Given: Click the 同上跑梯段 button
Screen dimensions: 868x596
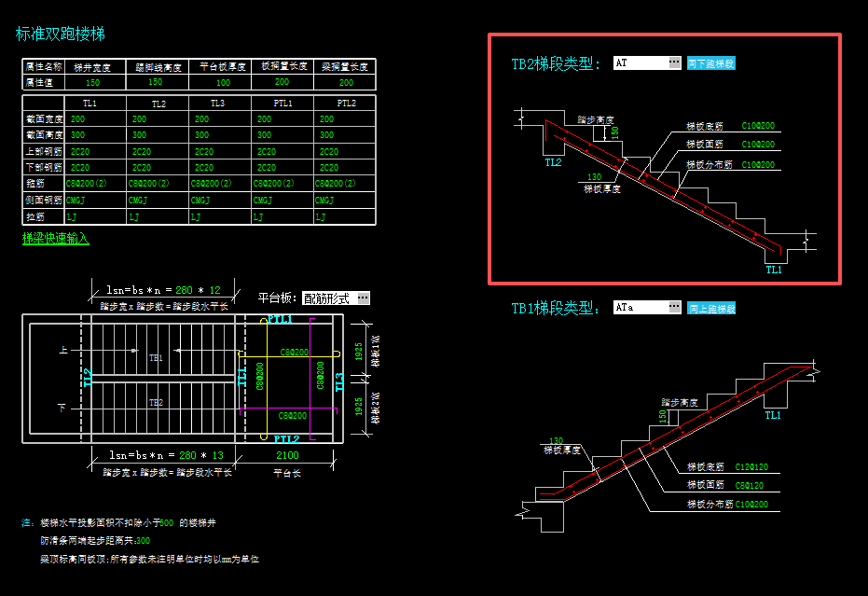Looking at the screenshot, I should 710,309.
